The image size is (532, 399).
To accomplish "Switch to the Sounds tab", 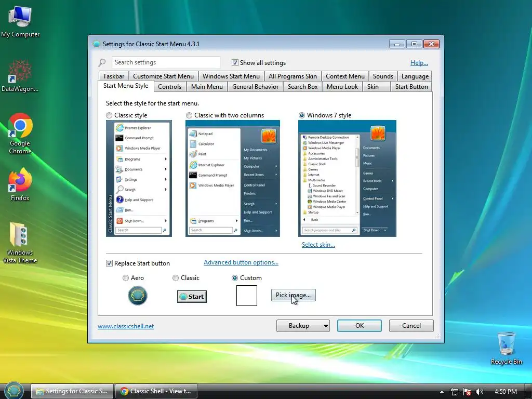I will coord(383,76).
